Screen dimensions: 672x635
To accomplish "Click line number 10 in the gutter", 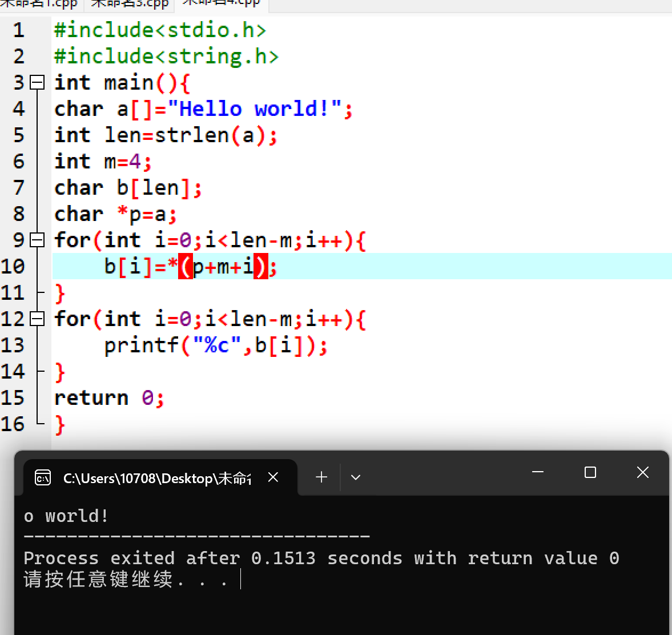I will pos(13,266).
